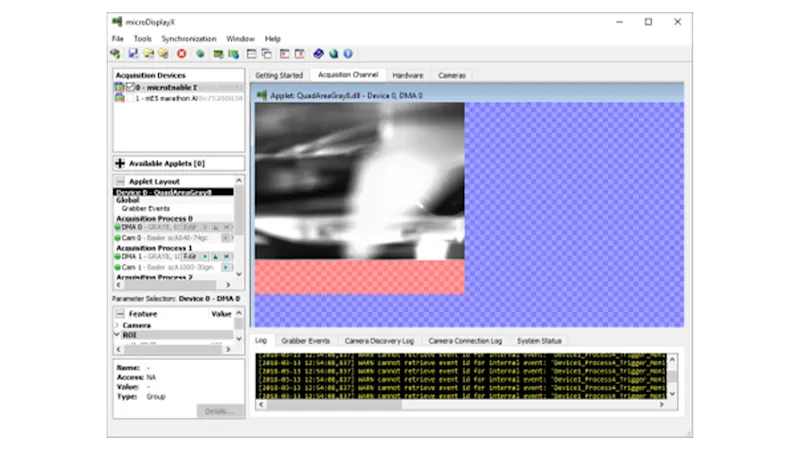The image size is (800, 450).
Task: Toggle checkbox for 0 - microEnable device
Action: [129, 87]
